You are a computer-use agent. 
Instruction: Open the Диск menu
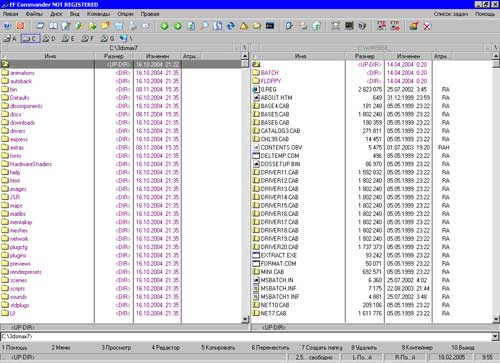[x=56, y=14]
